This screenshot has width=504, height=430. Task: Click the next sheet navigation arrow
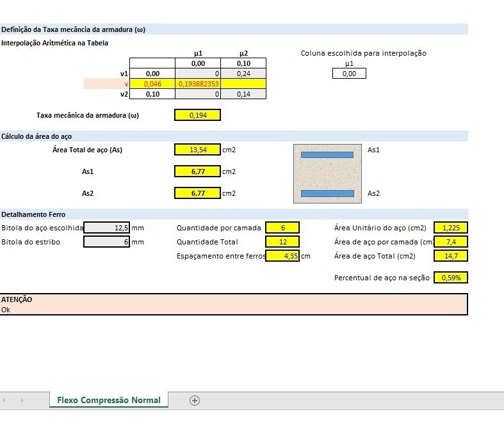point(22,401)
